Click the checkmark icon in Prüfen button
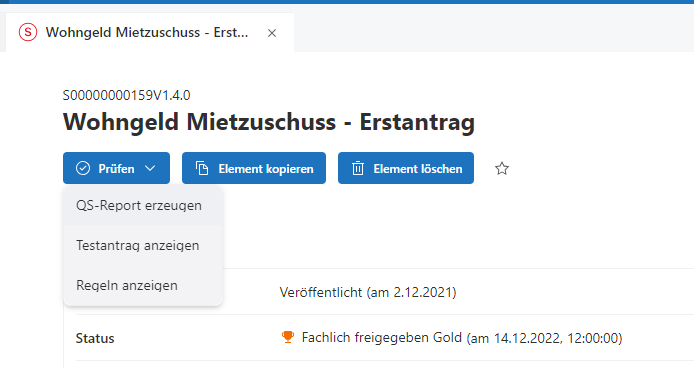Viewport: 694px width, 368px height. (83, 168)
